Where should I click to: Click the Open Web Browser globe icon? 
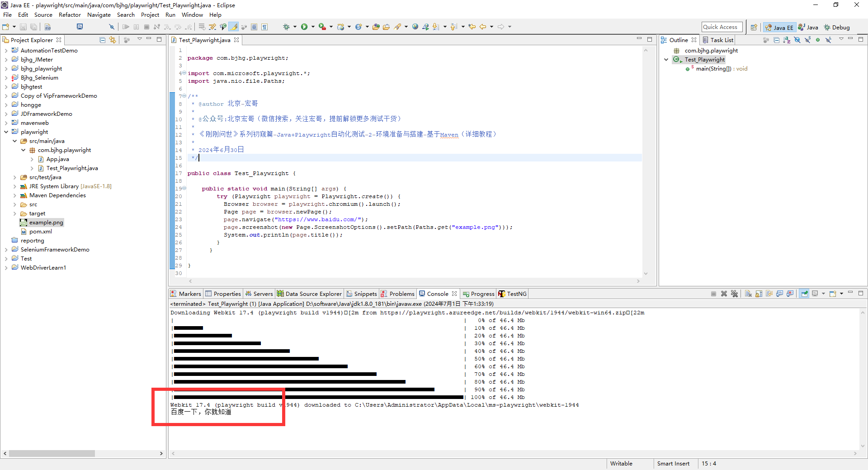pos(415,27)
